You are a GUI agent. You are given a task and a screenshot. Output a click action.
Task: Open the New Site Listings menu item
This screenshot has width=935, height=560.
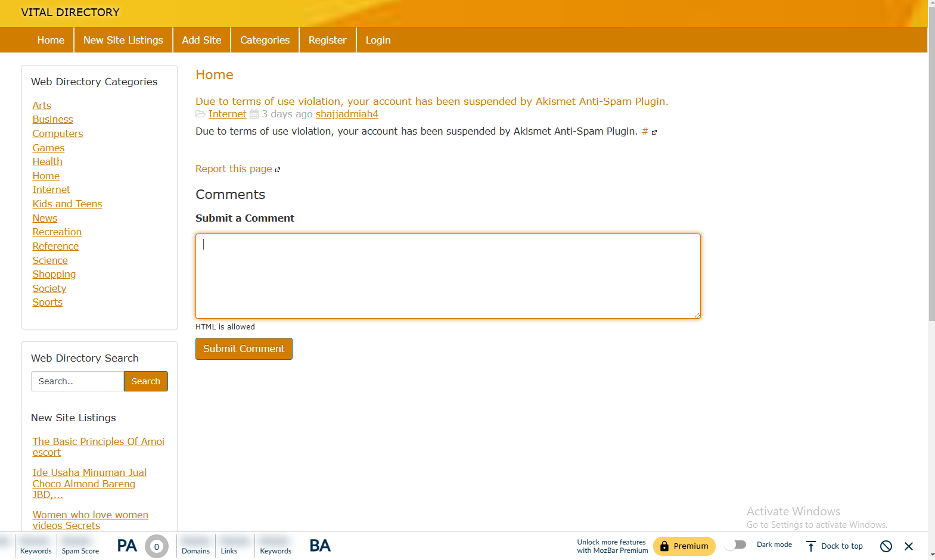tap(123, 40)
